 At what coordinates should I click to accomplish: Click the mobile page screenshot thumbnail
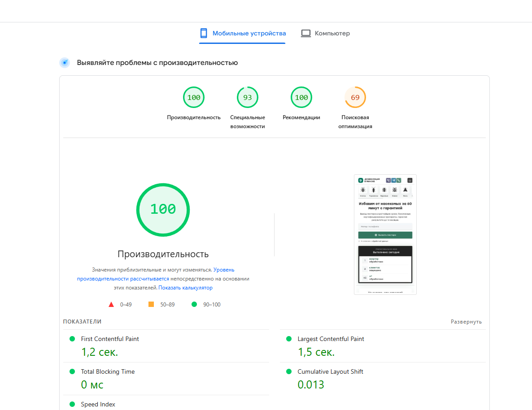(385, 234)
